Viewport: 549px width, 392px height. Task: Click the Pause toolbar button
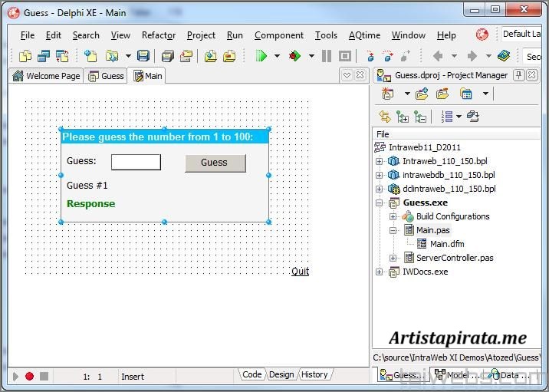pyautogui.click(x=327, y=56)
